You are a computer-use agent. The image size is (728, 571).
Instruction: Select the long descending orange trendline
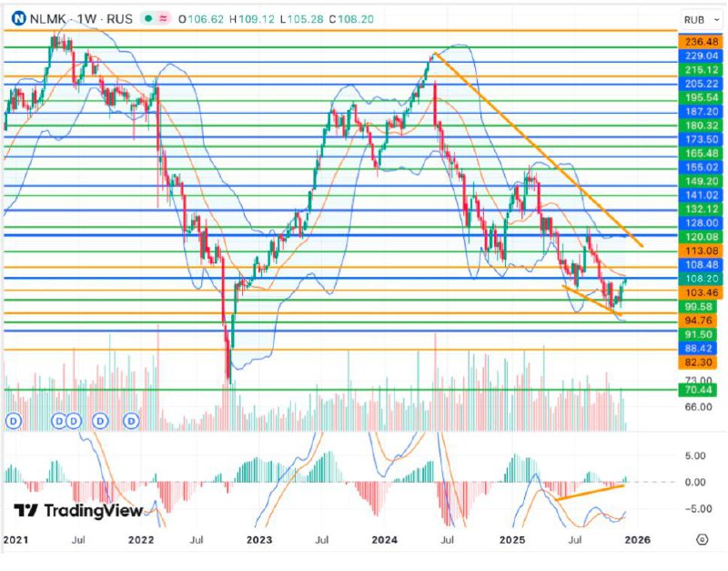(x=537, y=148)
